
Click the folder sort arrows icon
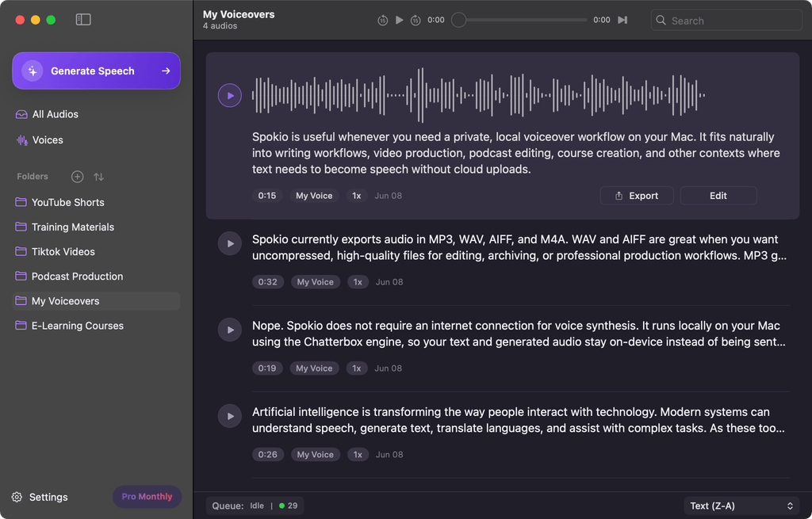tap(99, 177)
